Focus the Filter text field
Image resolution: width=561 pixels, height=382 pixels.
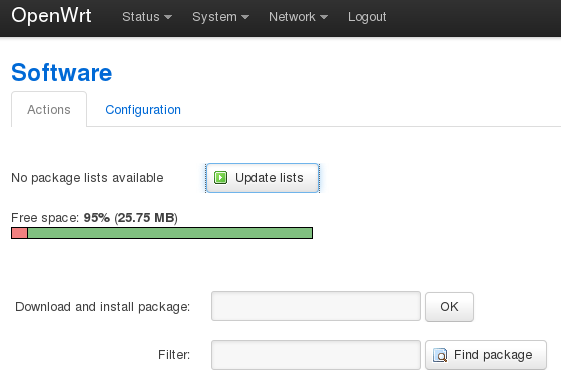(316, 355)
